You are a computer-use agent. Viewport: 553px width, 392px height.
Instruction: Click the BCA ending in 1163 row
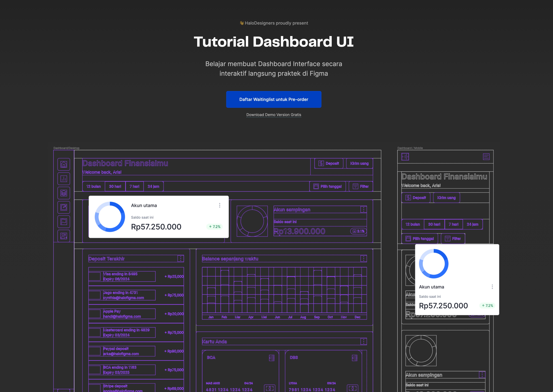click(x=136, y=370)
